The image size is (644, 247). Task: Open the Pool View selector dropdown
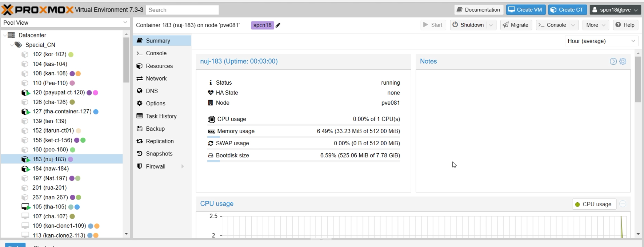pos(125,23)
